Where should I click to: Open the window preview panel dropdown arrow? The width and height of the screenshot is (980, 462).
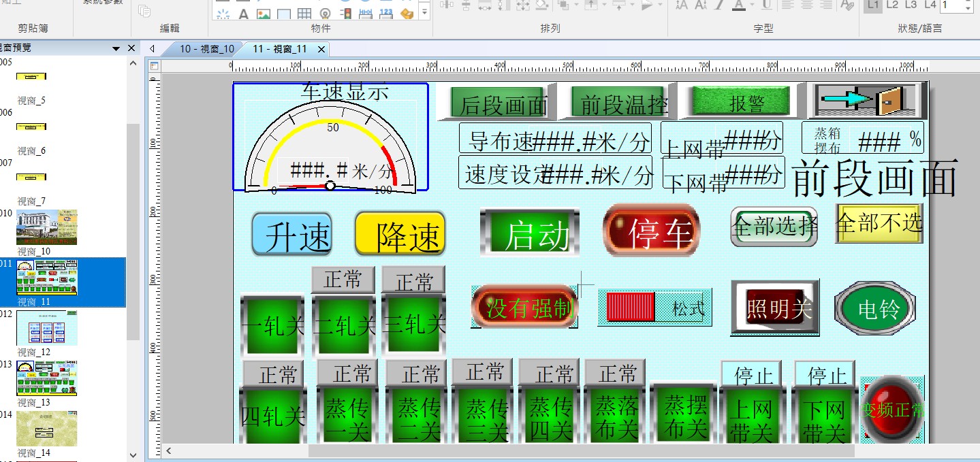click(116, 48)
